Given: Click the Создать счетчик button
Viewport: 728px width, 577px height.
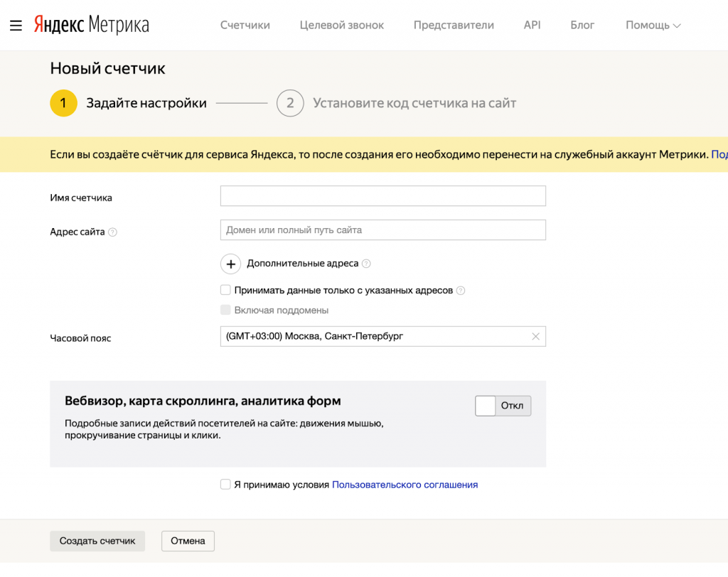Looking at the screenshot, I should [x=97, y=541].
